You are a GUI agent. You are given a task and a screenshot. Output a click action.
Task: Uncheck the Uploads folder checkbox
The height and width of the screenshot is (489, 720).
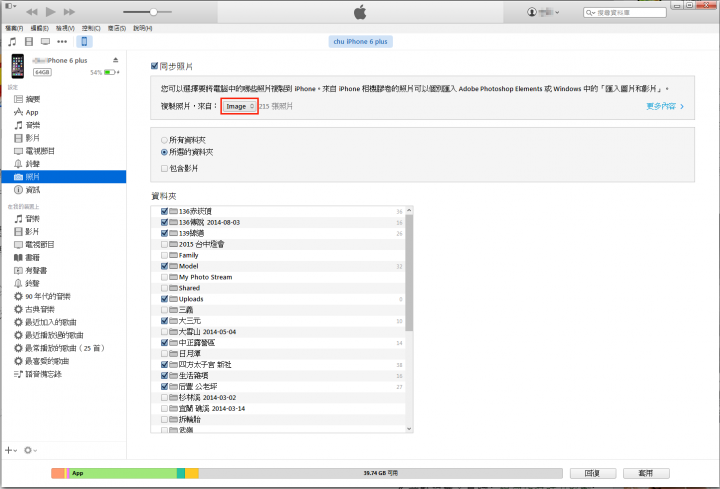(164, 299)
